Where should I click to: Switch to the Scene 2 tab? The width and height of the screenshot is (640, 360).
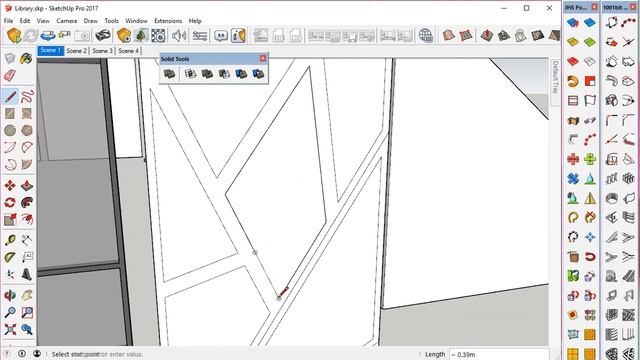[76, 51]
